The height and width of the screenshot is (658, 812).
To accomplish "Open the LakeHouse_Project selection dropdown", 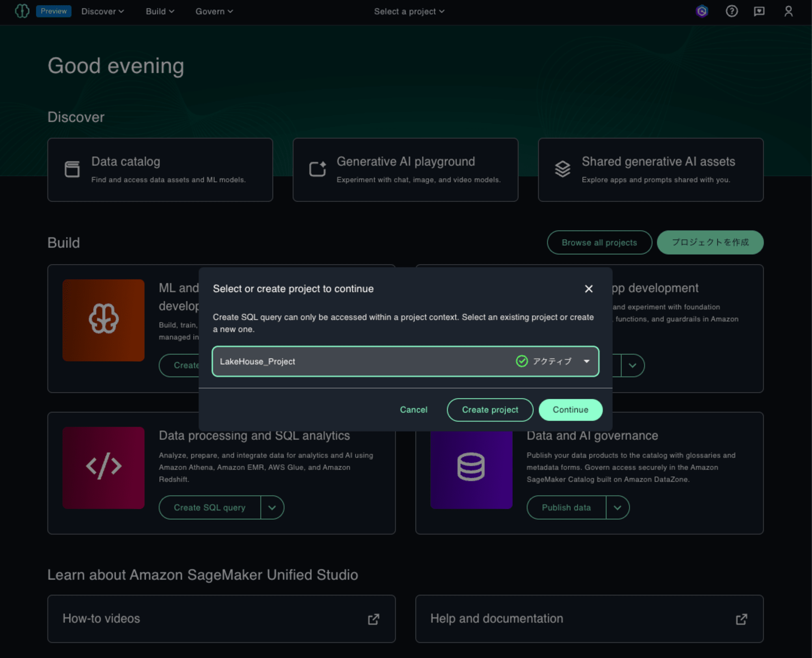I will click(x=406, y=361).
